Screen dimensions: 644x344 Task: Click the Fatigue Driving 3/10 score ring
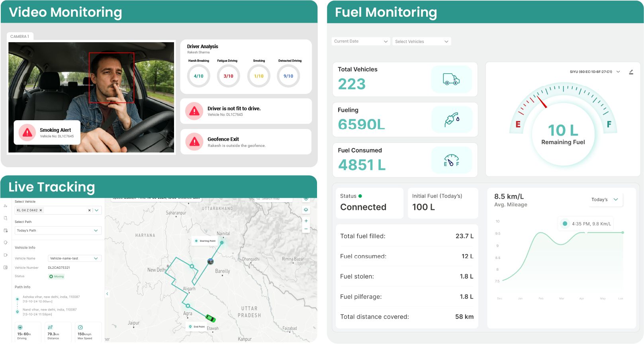tap(229, 76)
